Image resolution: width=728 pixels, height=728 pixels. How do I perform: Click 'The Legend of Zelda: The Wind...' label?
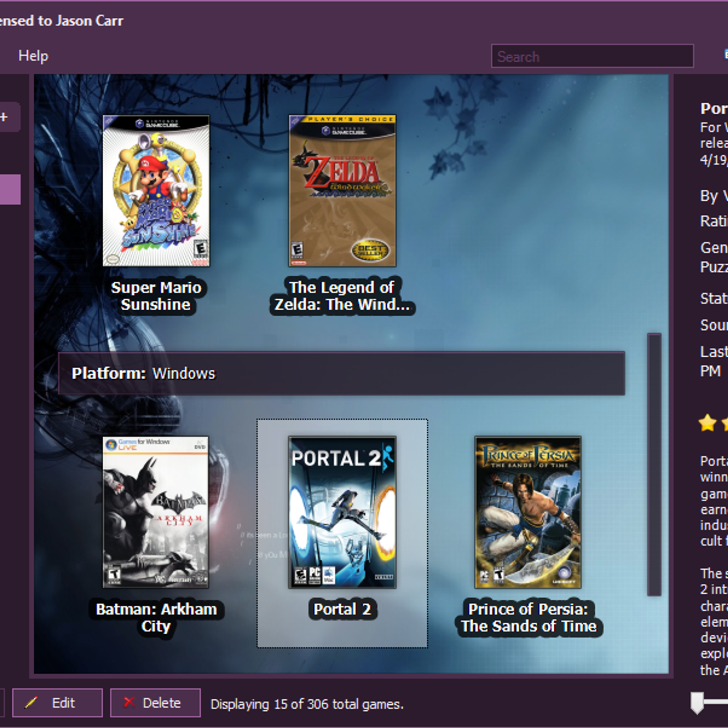coord(342,296)
